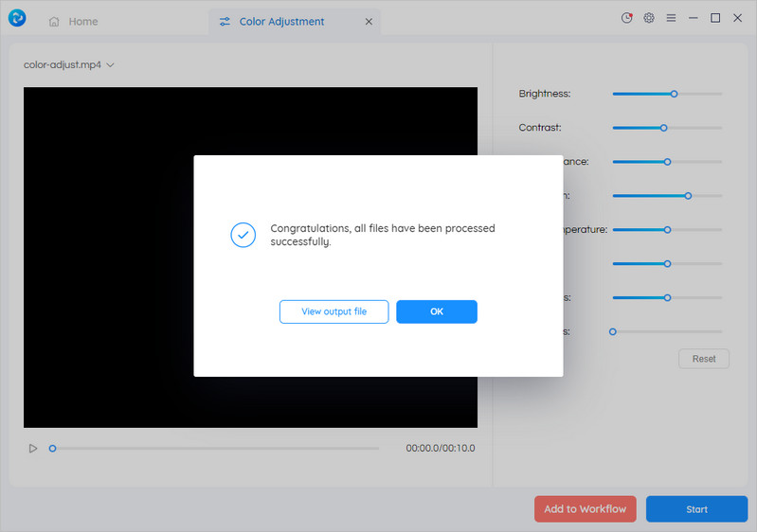Viewport: 757px width, 532px height.
Task: Click OK in the success dialog
Action: click(437, 311)
